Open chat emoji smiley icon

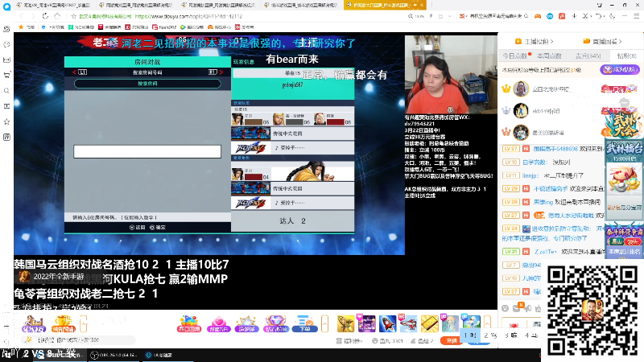pos(506,308)
